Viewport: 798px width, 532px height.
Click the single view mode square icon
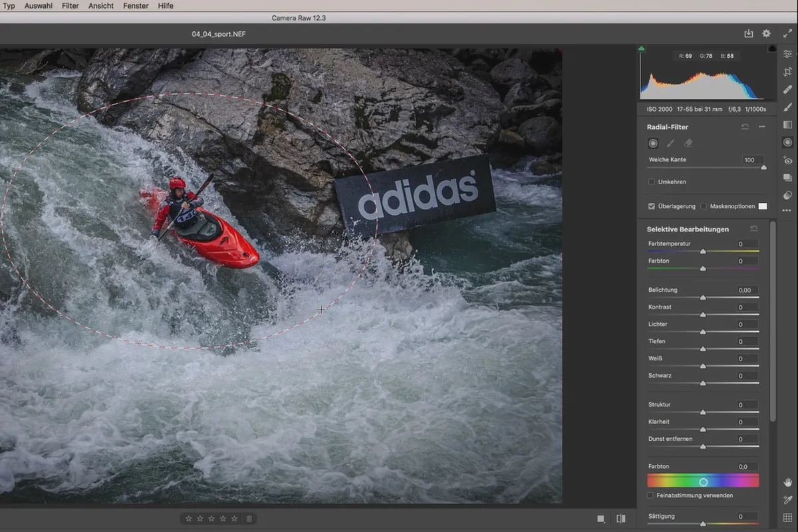(601, 519)
